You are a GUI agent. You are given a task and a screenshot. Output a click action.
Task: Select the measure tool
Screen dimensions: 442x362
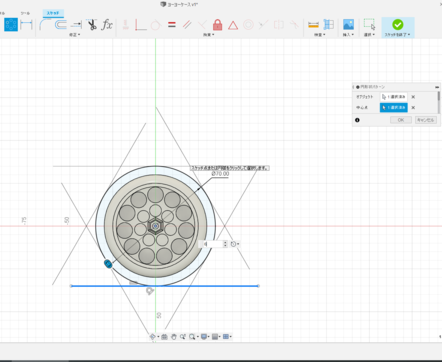(x=313, y=25)
